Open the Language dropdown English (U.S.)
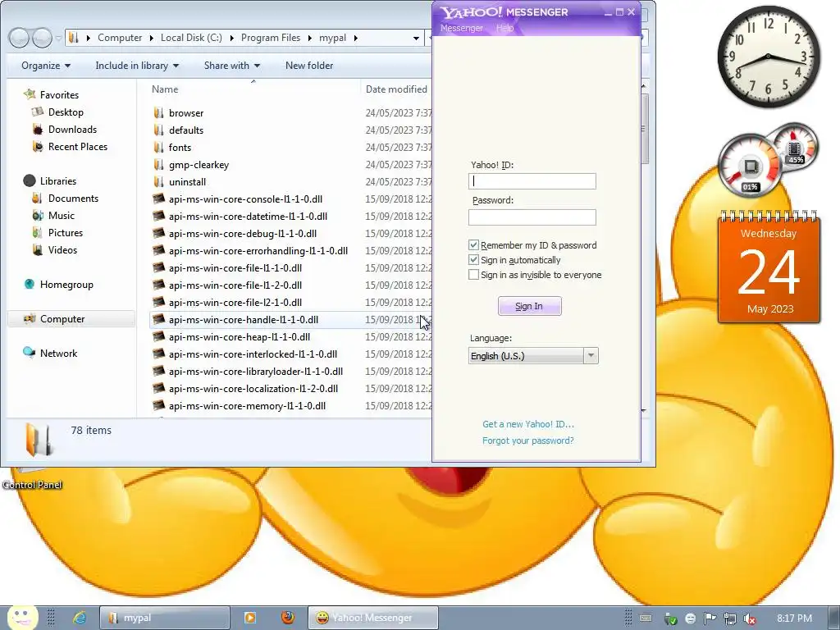The height and width of the screenshot is (630, 840). (533, 356)
